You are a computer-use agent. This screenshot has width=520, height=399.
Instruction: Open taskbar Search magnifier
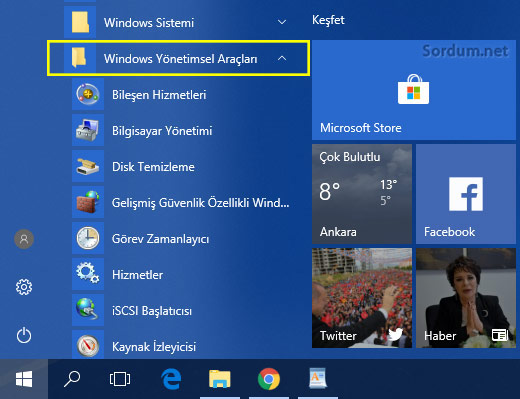(72, 379)
